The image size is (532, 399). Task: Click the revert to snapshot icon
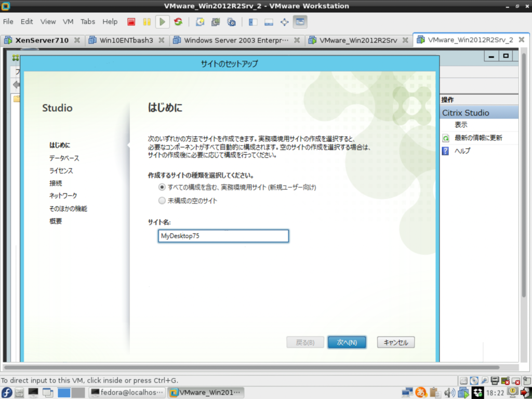click(216, 22)
